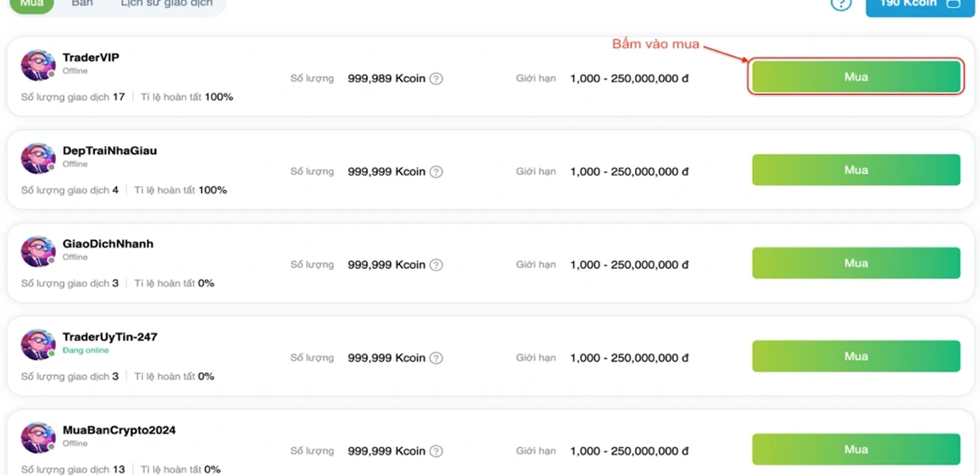Open quantity info icon for TraderUyTin-247

437,358
